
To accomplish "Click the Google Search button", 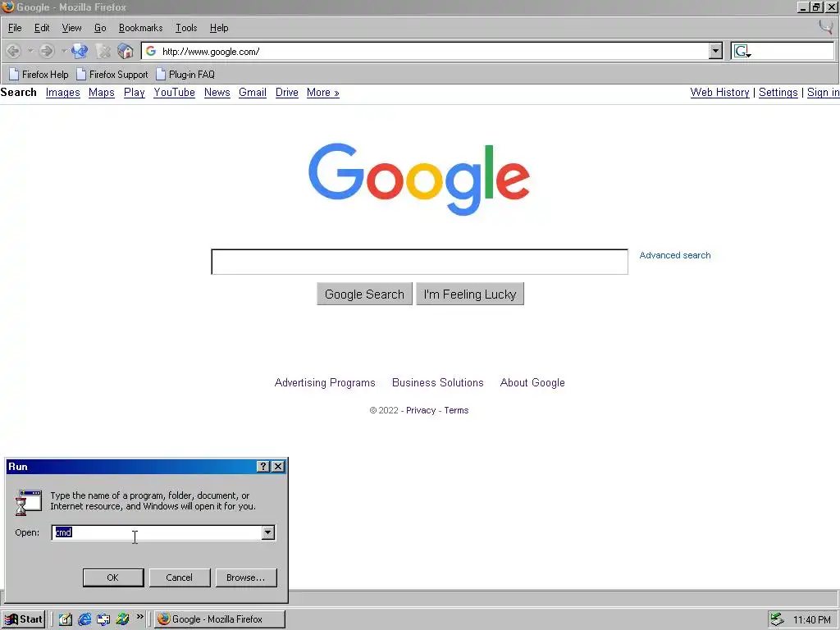I will [x=364, y=294].
